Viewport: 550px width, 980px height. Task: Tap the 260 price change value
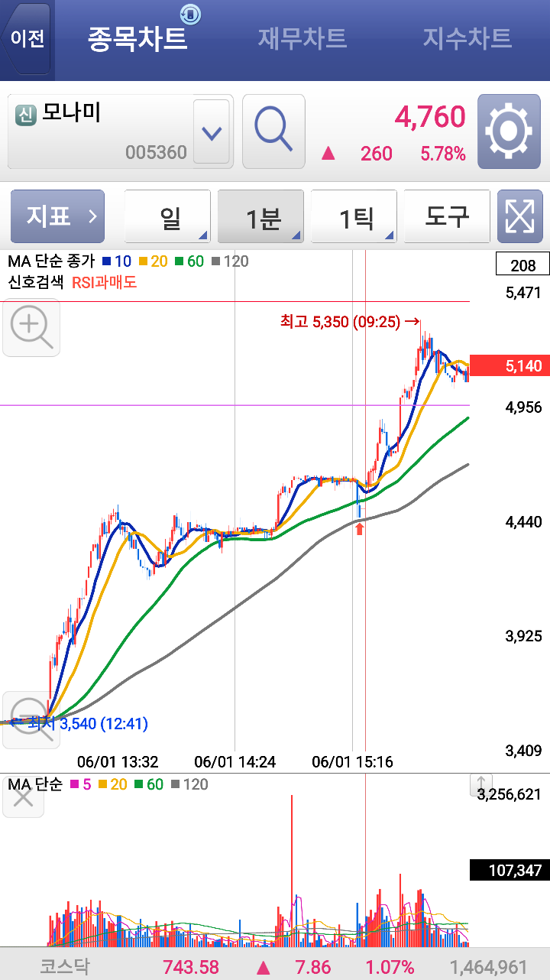377,154
